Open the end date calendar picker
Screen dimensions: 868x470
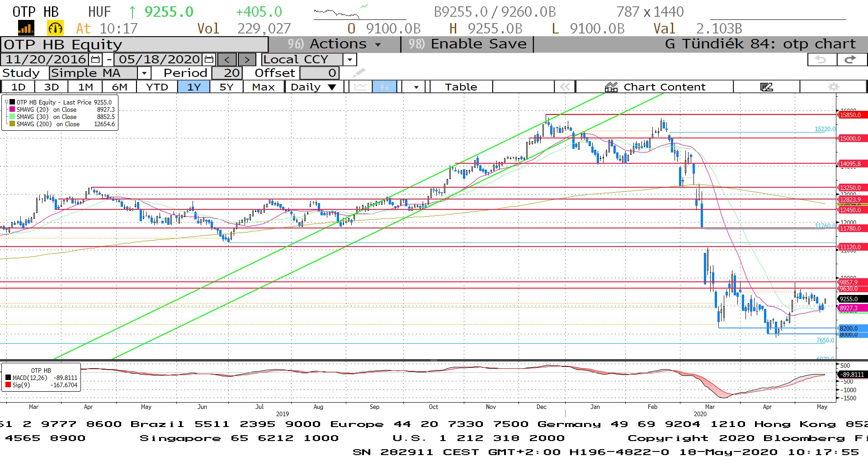tap(209, 59)
